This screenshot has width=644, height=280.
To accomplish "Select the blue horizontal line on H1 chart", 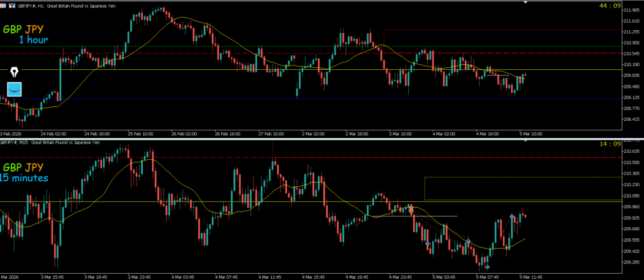I will (x=314, y=99).
